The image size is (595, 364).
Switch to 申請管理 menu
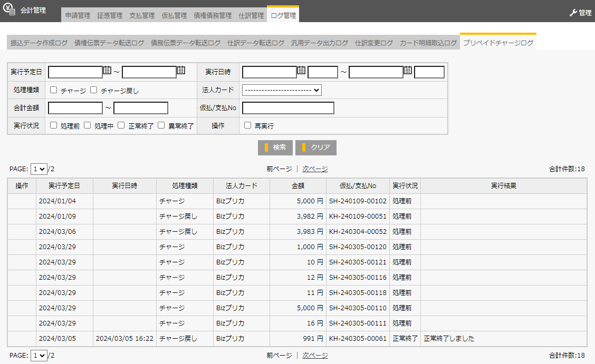pos(78,15)
